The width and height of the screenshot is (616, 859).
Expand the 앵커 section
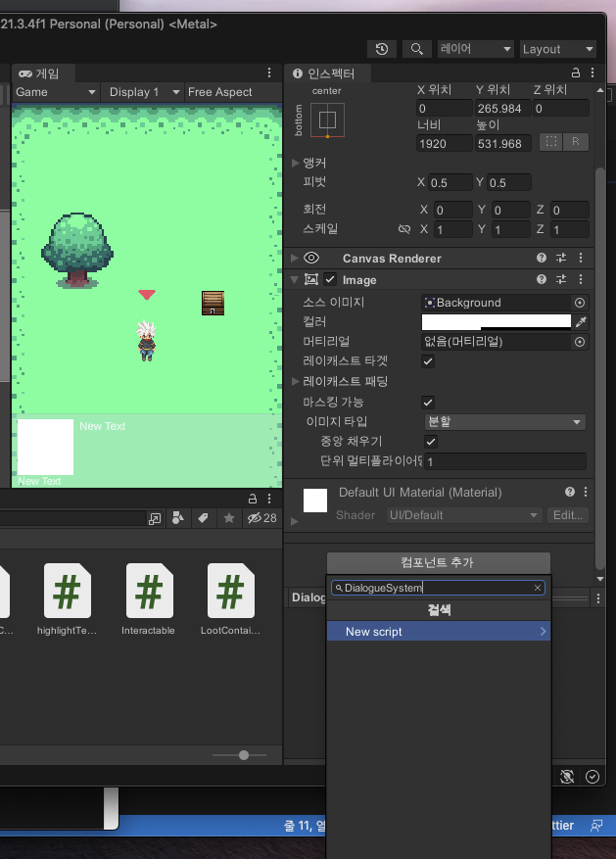[295, 163]
